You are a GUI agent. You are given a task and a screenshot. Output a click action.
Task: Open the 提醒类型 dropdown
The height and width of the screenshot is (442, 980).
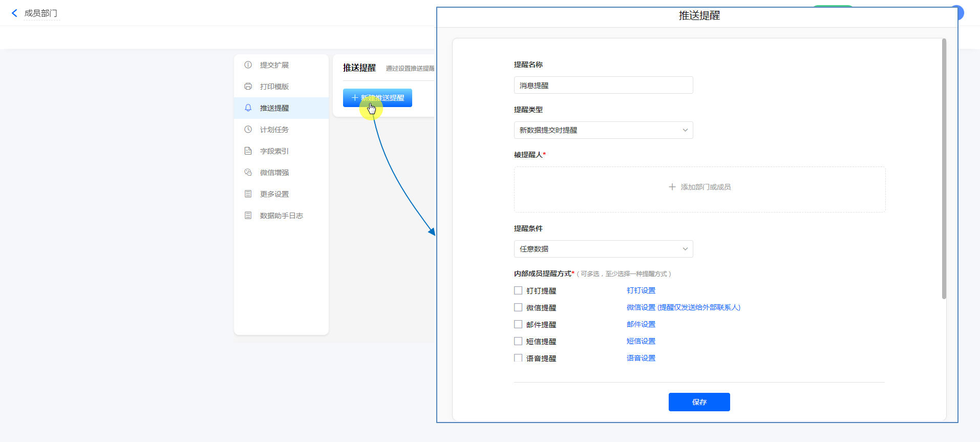point(603,130)
